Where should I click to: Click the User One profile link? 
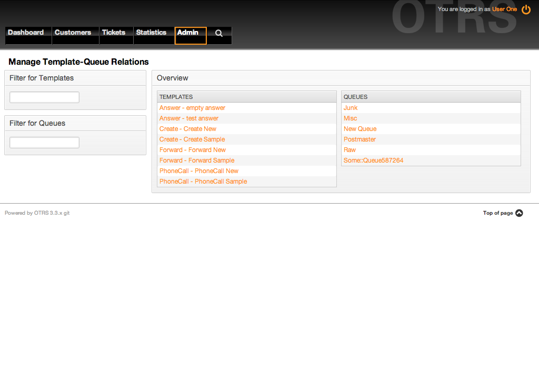click(504, 9)
